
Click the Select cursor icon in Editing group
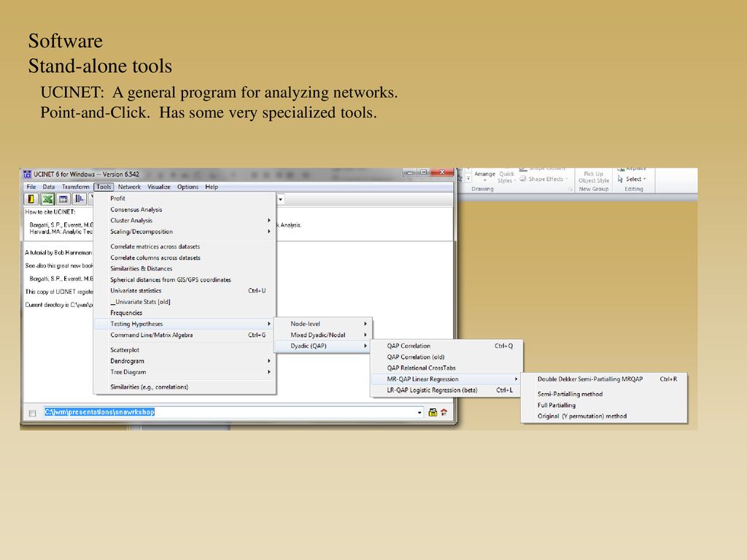pos(620,179)
